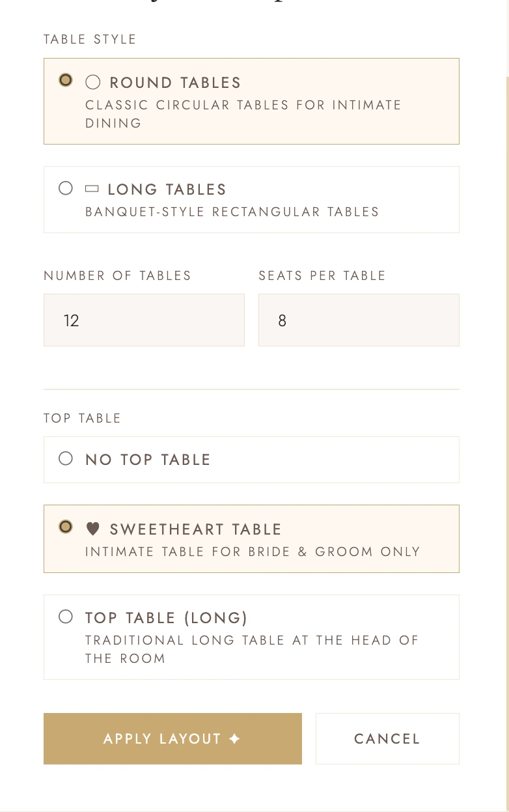
Task: Click the Round Tables description text
Action: coord(243,114)
